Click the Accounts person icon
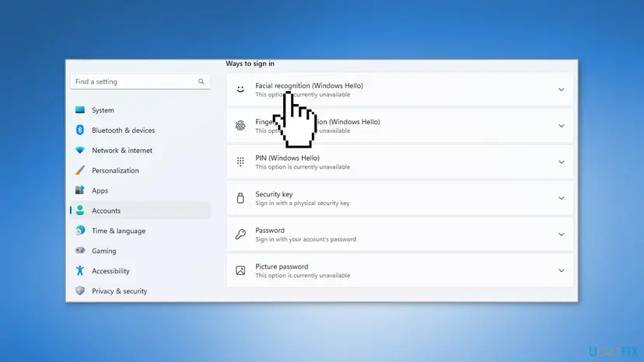 [80, 211]
